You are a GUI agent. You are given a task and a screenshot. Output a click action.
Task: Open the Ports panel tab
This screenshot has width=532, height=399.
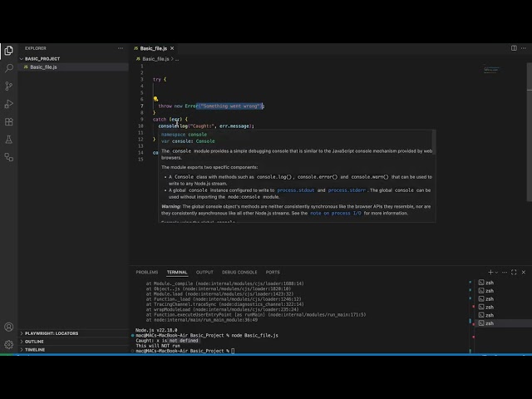tap(273, 272)
